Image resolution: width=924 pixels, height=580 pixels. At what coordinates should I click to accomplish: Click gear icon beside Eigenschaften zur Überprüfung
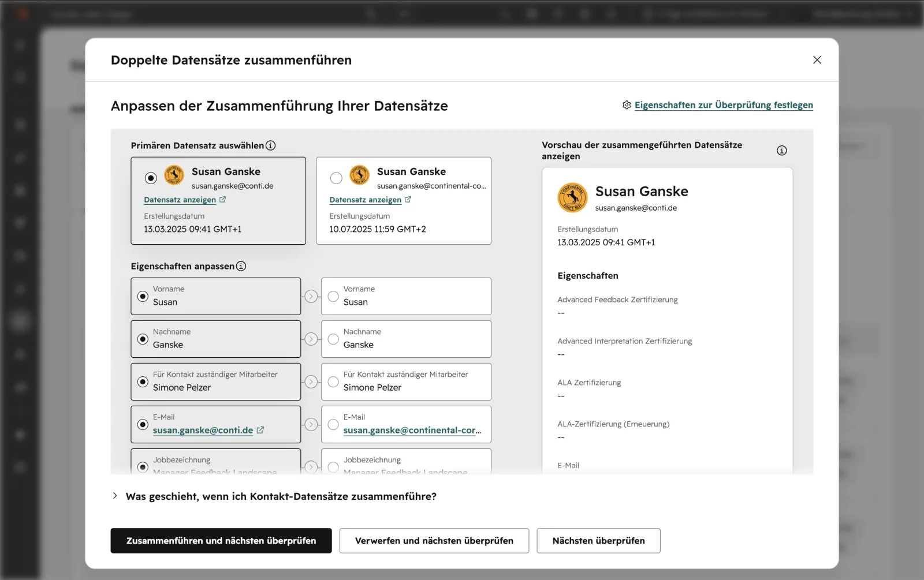[627, 105]
